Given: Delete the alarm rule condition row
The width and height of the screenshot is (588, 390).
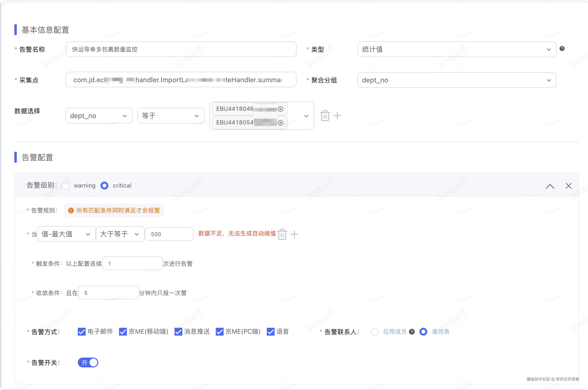Looking at the screenshot, I should tap(282, 234).
